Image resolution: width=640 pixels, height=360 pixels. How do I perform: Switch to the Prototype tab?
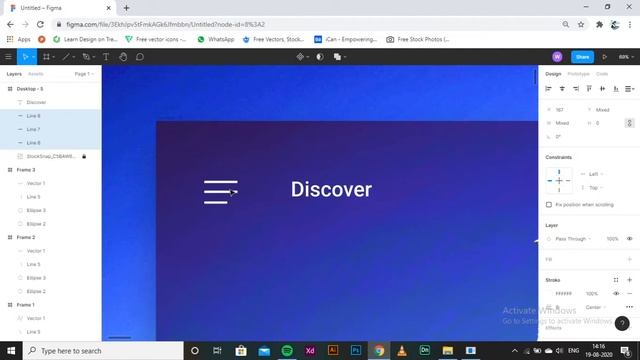[x=578, y=74]
